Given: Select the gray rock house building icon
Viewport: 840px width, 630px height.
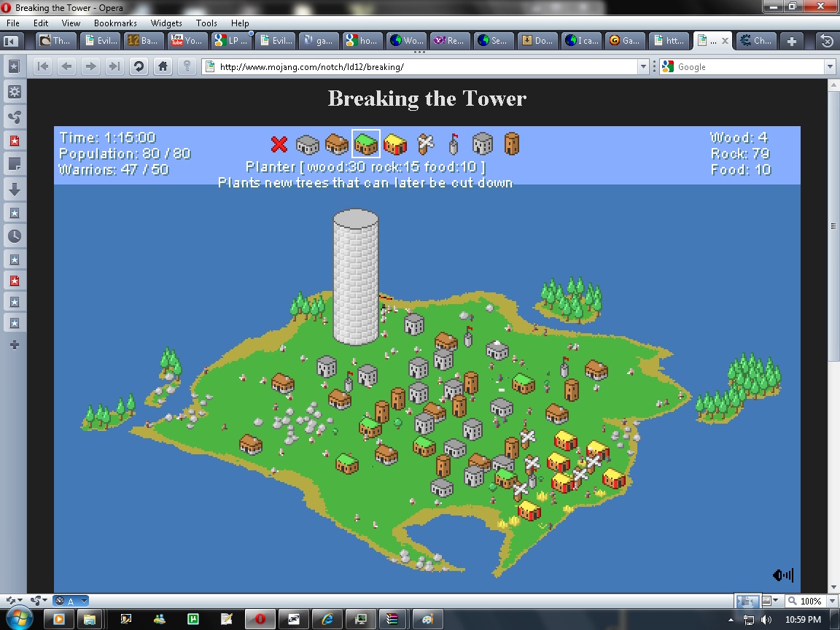Looking at the screenshot, I should pos(308,144).
